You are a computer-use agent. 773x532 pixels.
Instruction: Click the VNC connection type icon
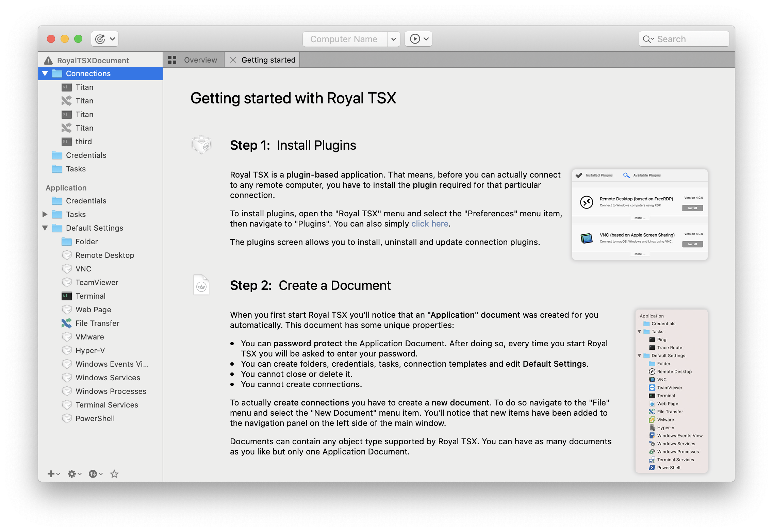click(68, 269)
